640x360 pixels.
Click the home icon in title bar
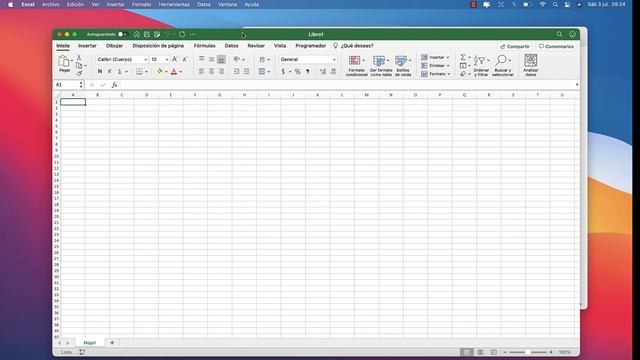pyautogui.click(x=137, y=34)
